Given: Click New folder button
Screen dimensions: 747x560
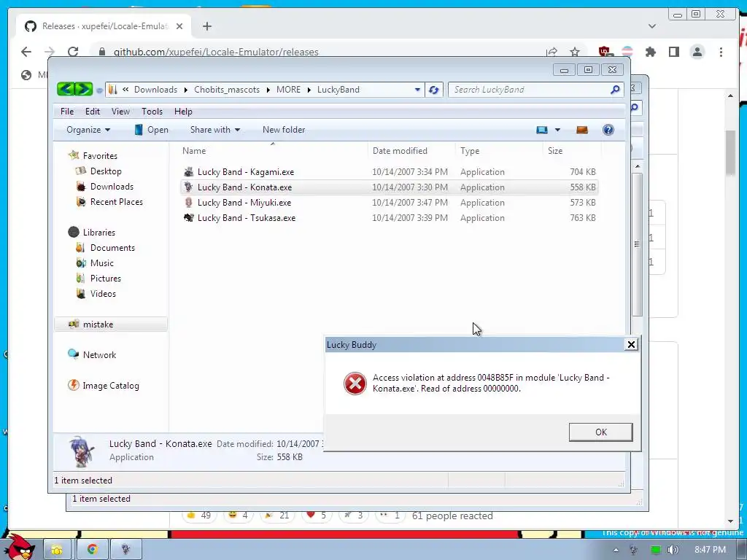Looking at the screenshot, I should (x=284, y=130).
